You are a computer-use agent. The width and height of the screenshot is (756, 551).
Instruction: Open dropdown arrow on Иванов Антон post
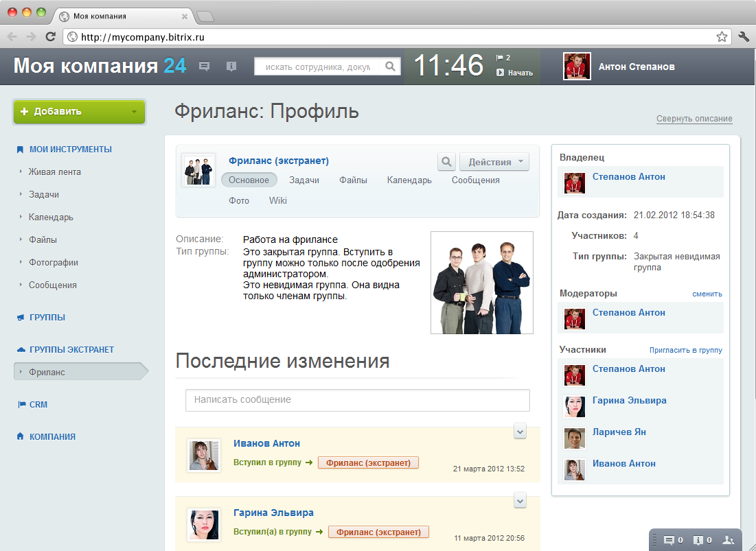pos(520,432)
